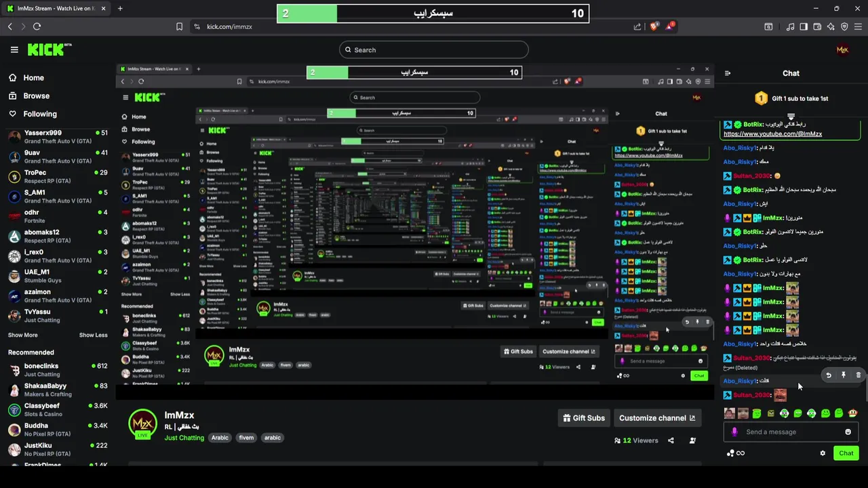Image resolution: width=868 pixels, height=488 pixels.
Task: Open Following in the sidebar
Action: coord(33,114)
